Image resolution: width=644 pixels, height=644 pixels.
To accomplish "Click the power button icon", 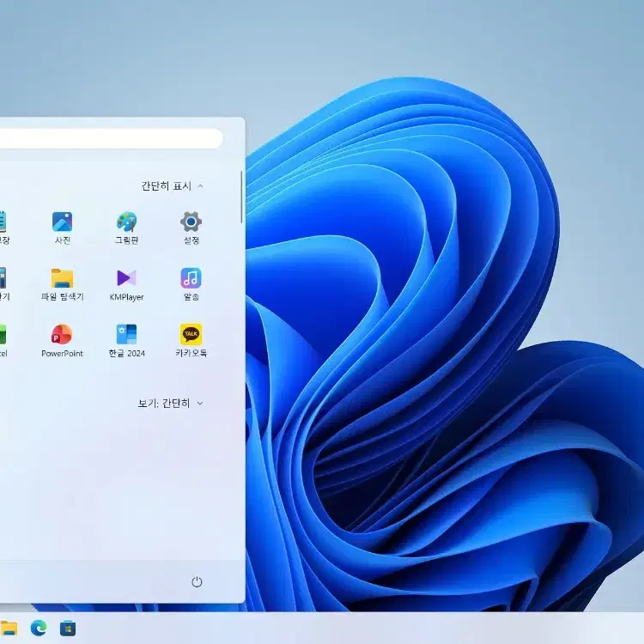I will pyautogui.click(x=197, y=581).
